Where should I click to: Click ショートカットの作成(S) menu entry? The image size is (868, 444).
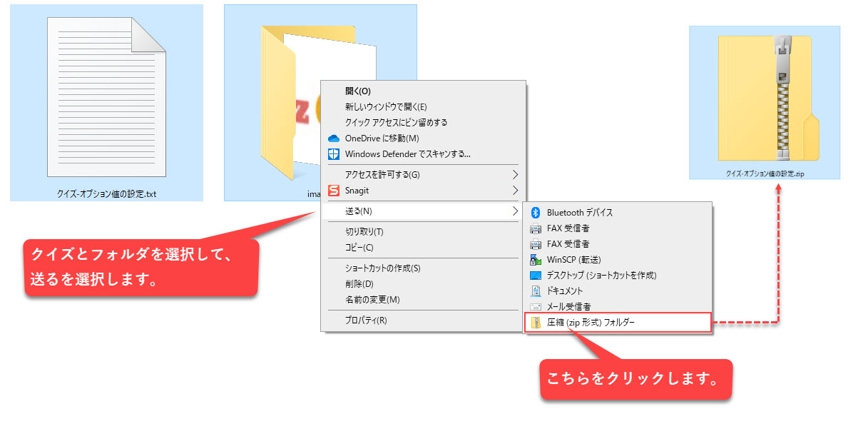click(x=424, y=268)
